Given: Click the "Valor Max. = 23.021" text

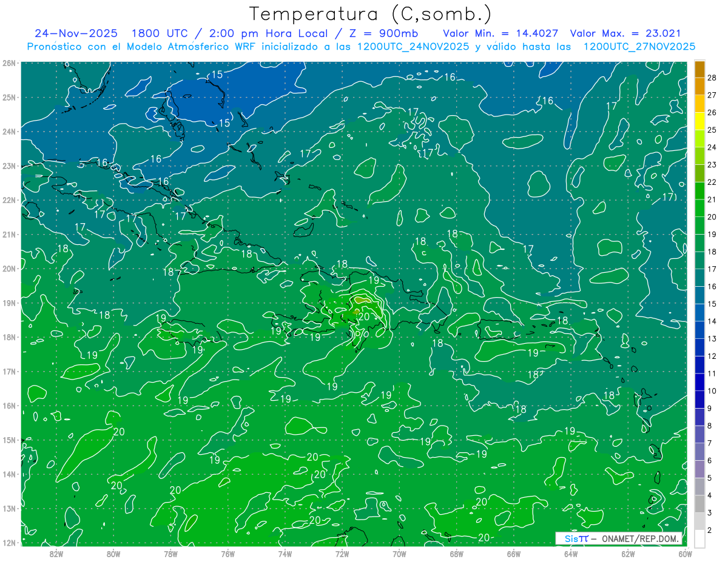Looking at the screenshot, I should tap(626, 33).
